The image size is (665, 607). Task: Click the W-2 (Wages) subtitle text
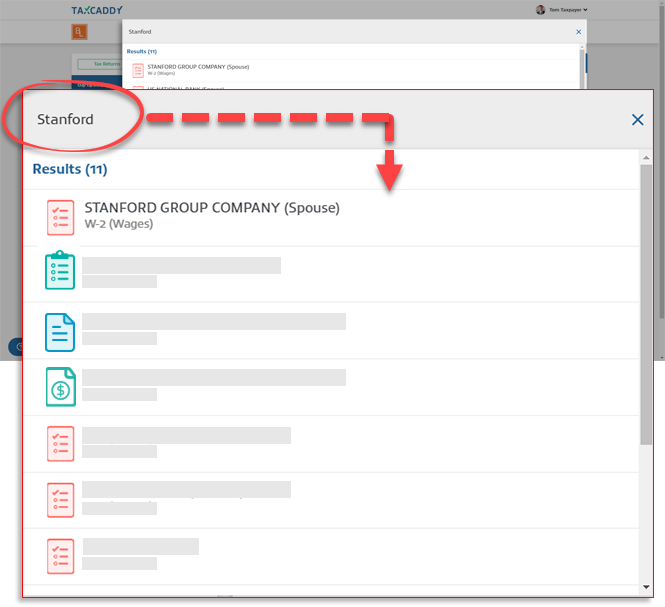point(119,224)
